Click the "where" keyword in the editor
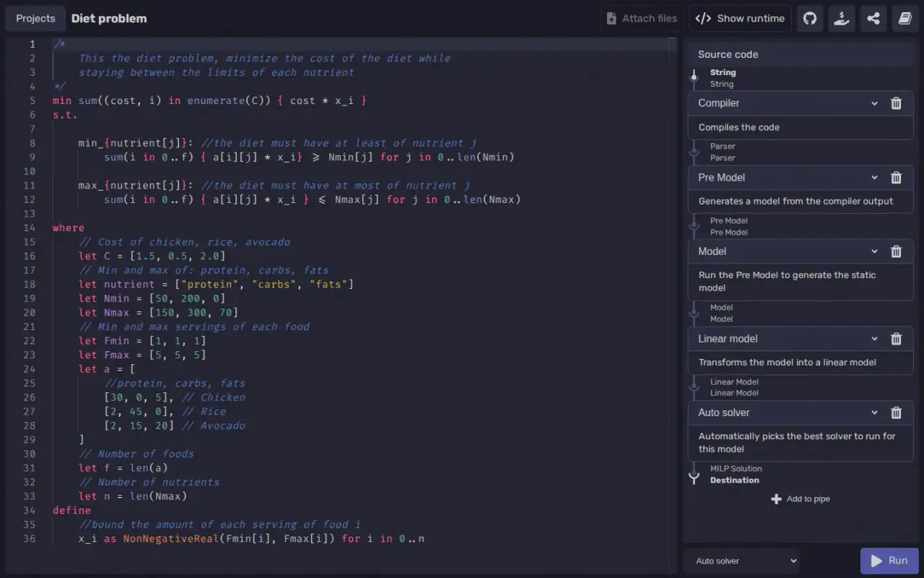Viewport: 924px width, 578px height. click(69, 228)
